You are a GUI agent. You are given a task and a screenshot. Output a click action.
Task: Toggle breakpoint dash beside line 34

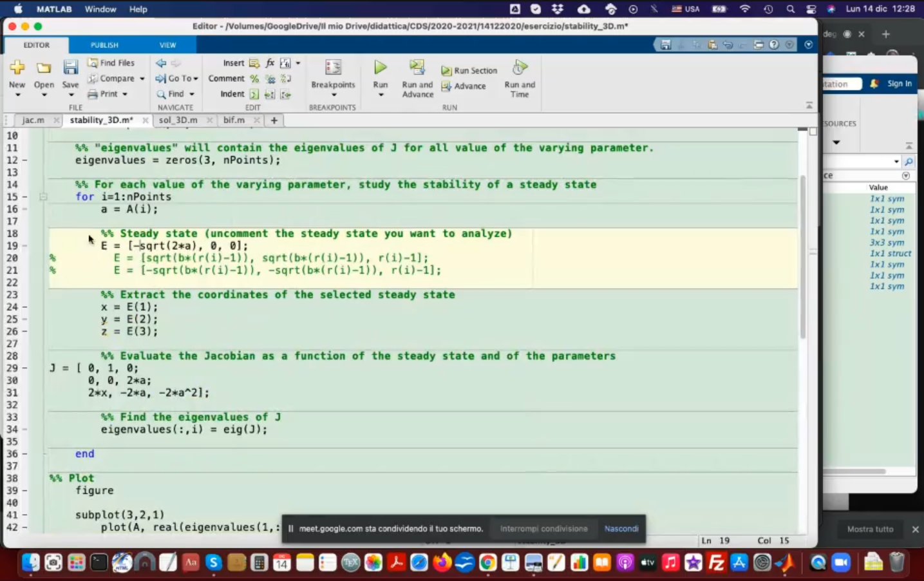(x=25, y=430)
